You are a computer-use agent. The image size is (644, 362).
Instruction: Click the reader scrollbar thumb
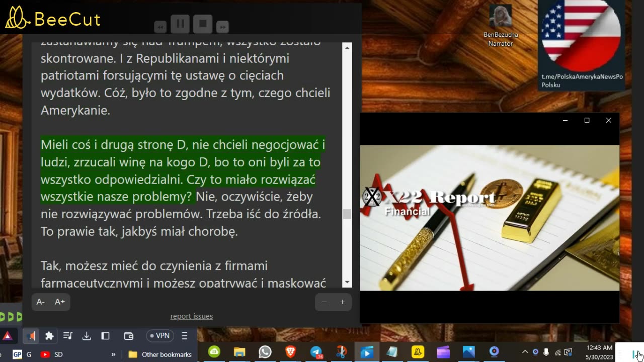[347, 214]
